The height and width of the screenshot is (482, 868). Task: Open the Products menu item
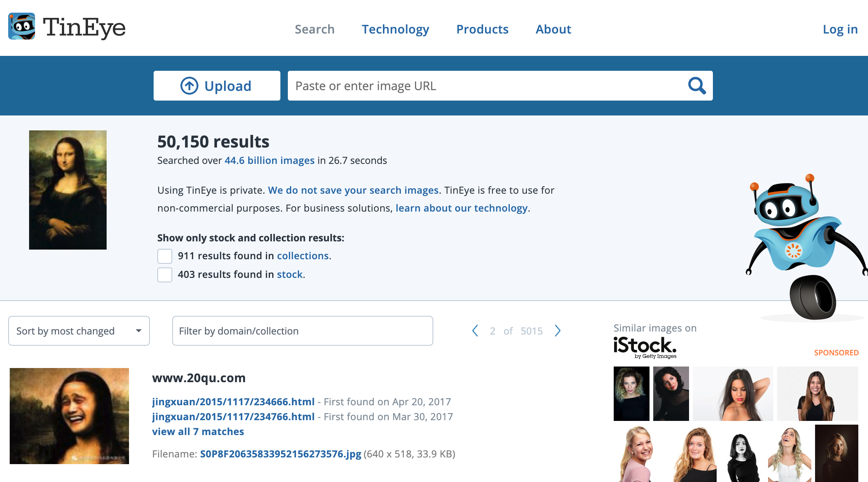(482, 29)
